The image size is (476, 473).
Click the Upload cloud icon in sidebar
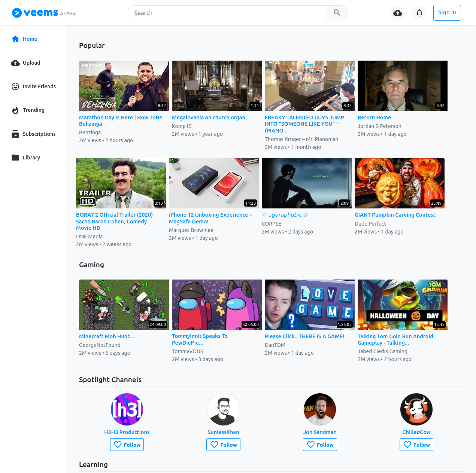(15, 63)
